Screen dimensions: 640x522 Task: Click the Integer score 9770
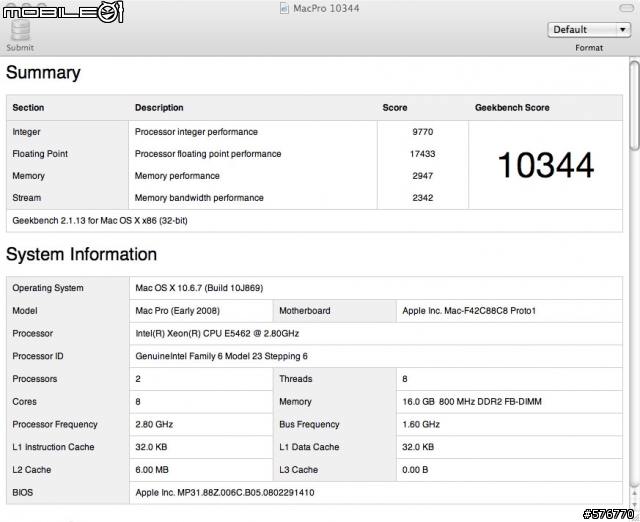pyautogui.click(x=422, y=132)
